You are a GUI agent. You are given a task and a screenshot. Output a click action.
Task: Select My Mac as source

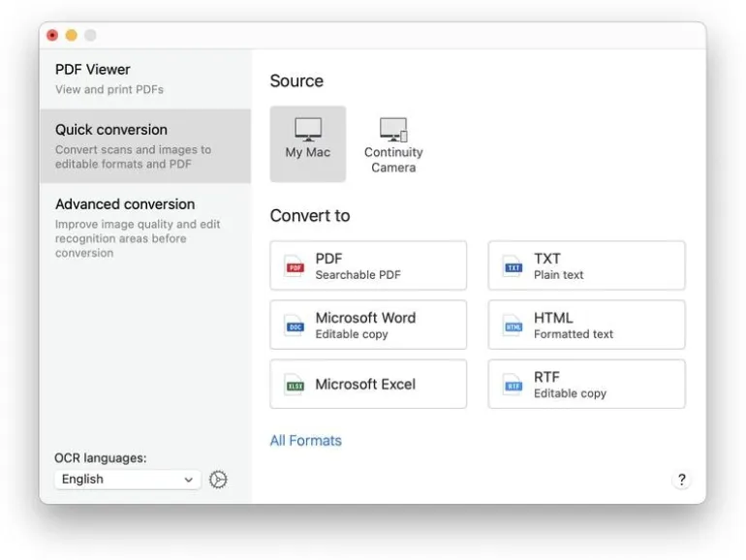click(308, 143)
